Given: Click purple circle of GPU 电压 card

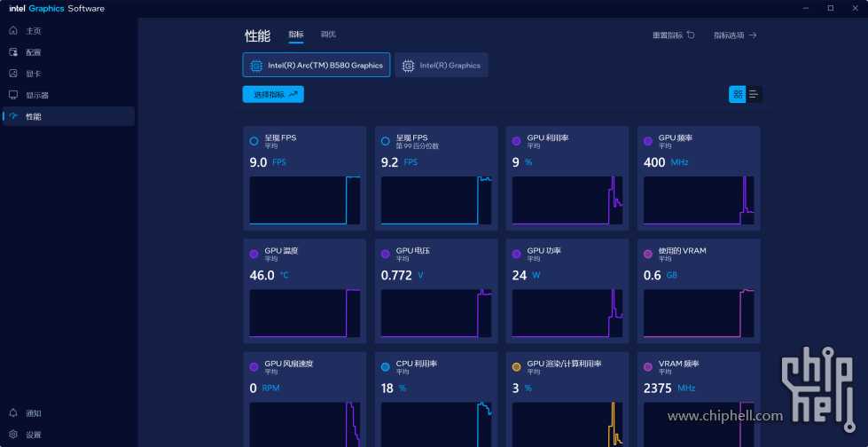Looking at the screenshot, I should (386, 255).
